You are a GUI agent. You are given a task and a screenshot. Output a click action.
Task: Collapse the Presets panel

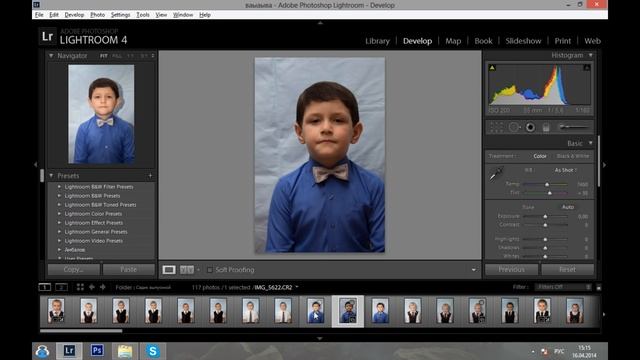click(x=51, y=176)
